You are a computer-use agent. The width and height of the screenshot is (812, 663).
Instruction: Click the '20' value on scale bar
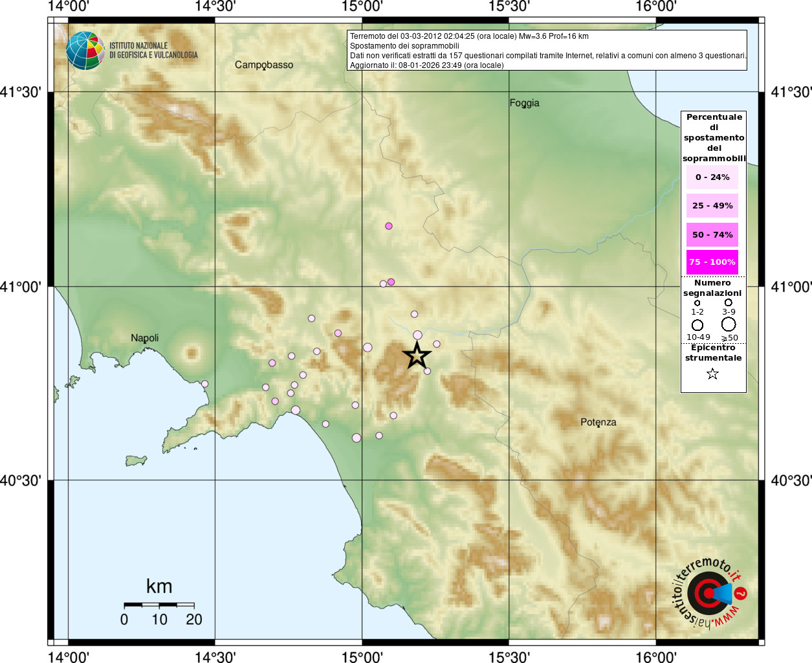click(194, 620)
